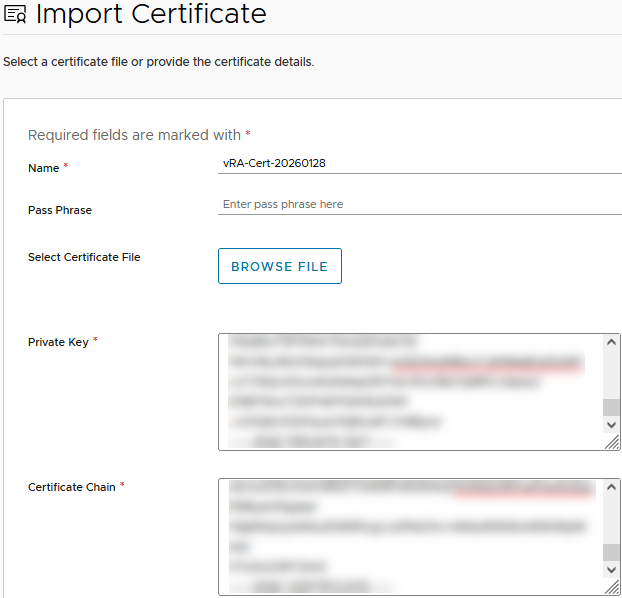Viewport: 622px width, 598px height.
Task: Click the Private Key label
Action: 58,342
